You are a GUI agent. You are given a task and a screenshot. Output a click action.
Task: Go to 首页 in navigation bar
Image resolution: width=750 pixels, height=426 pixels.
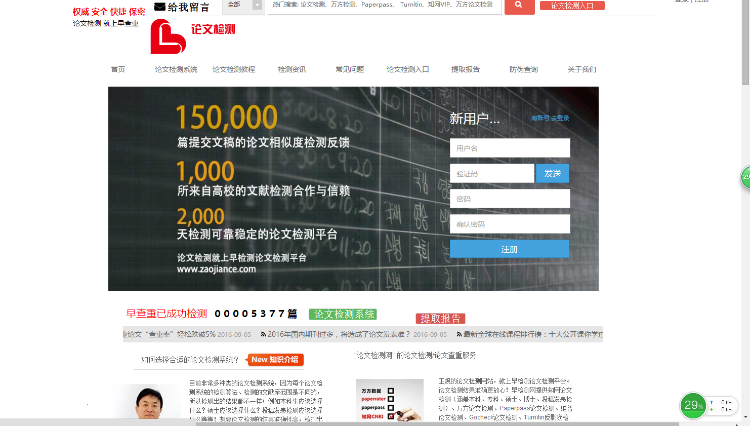tap(118, 69)
